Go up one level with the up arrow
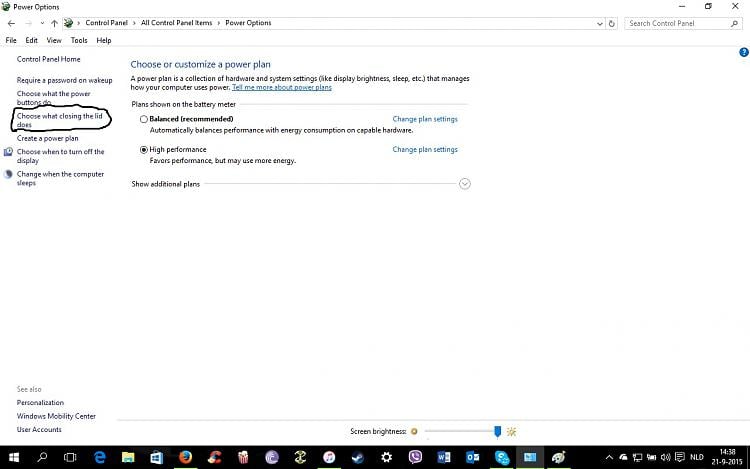Screen dimensions: 750x469 (x=54, y=23)
